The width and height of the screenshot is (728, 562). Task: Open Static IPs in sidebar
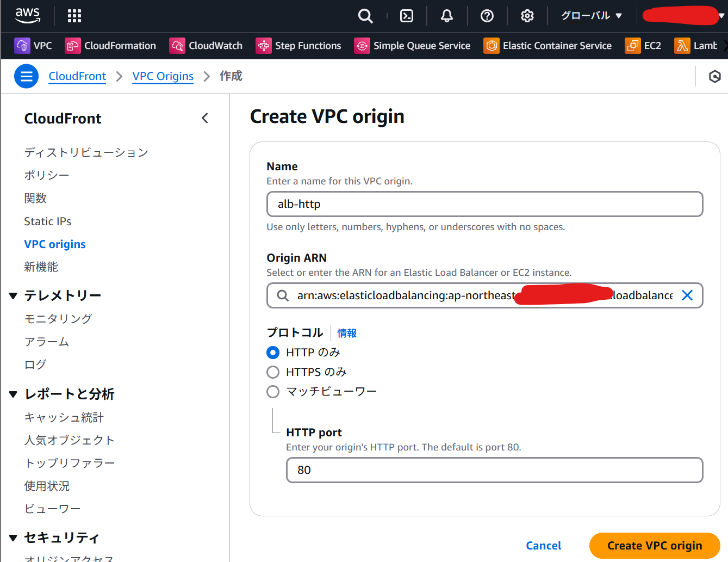[48, 221]
